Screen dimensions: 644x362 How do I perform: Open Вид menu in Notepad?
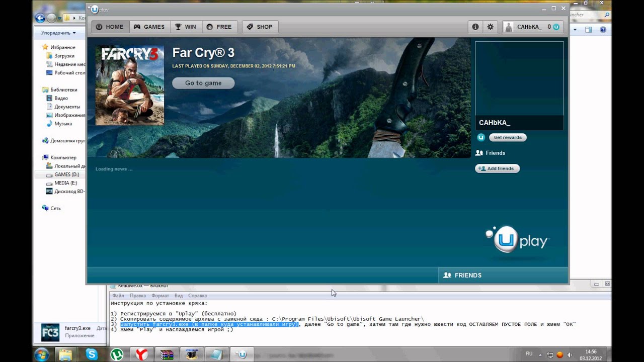tap(179, 296)
